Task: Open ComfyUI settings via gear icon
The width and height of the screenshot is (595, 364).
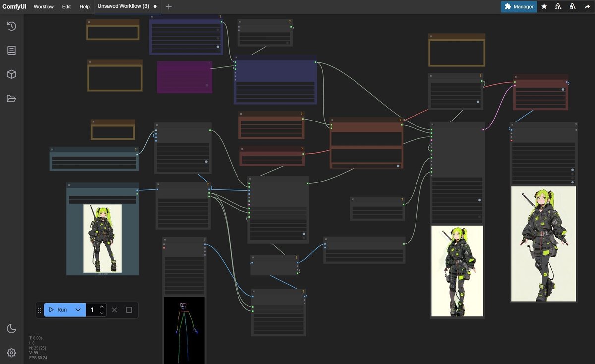Action: (x=12, y=353)
